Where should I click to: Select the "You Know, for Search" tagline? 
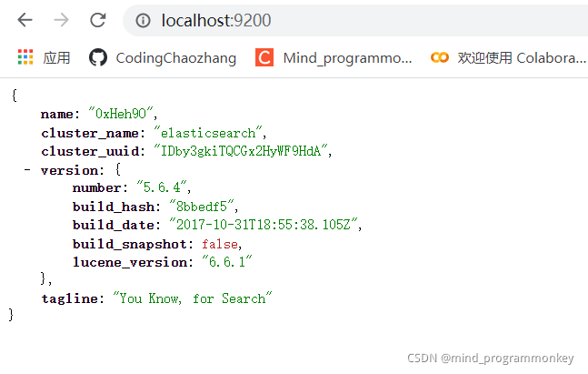pyautogui.click(x=193, y=298)
